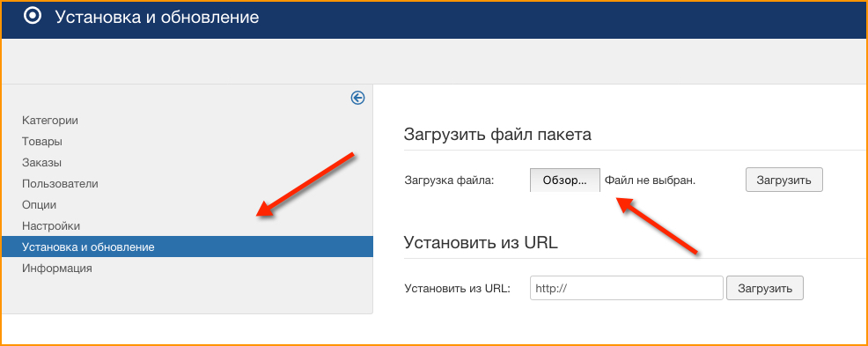Image resolution: width=868 pixels, height=346 pixels.
Task: Collapse sidebar with the blue arrow icon
Action: pyautogui.click(x=357, y=98)
